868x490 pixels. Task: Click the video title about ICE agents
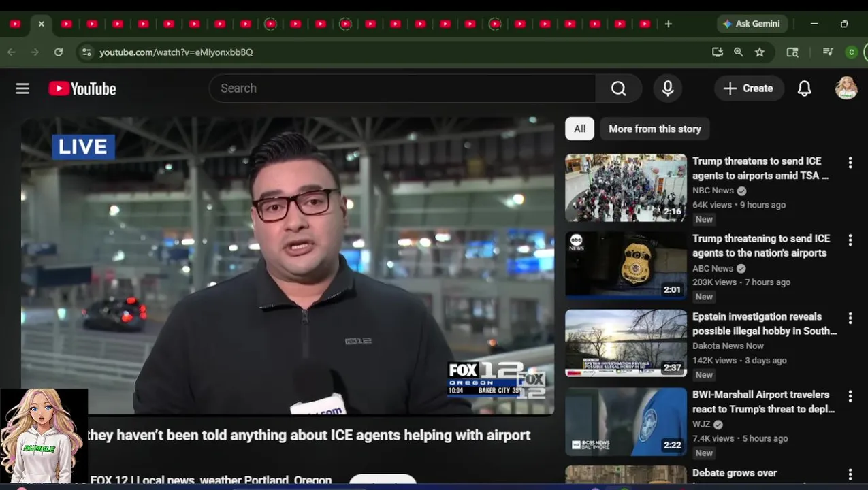(x=308, y=436)
